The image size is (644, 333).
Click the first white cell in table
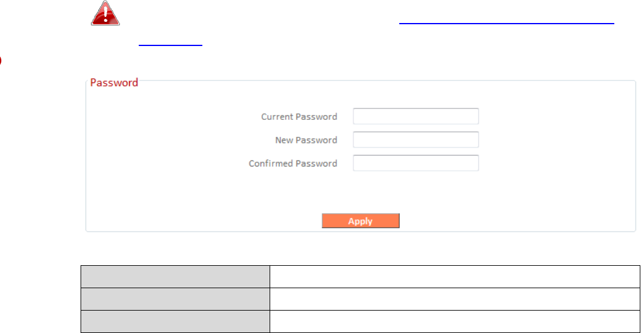pyautogui.click(x=454, y=276)
